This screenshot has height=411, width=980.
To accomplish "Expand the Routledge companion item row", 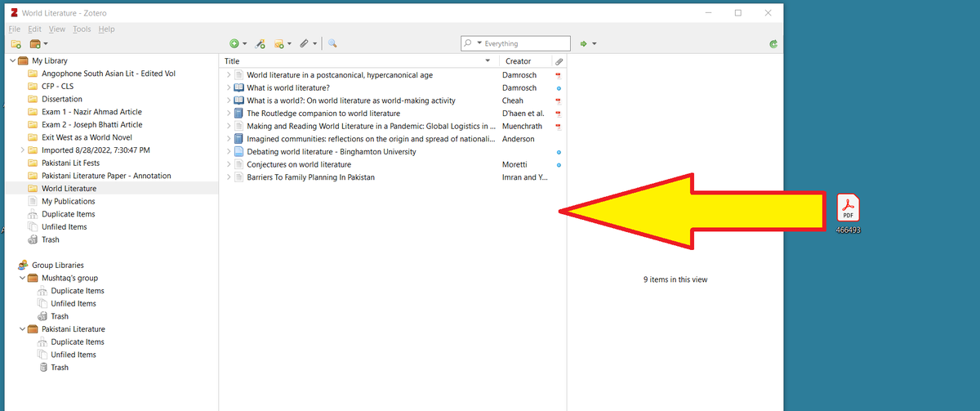I will coord(229,114).
